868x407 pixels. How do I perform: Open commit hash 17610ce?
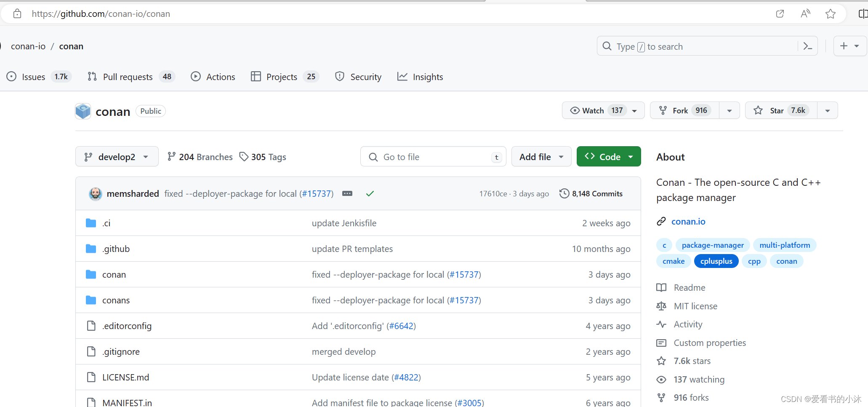click(x=493, y=193)
